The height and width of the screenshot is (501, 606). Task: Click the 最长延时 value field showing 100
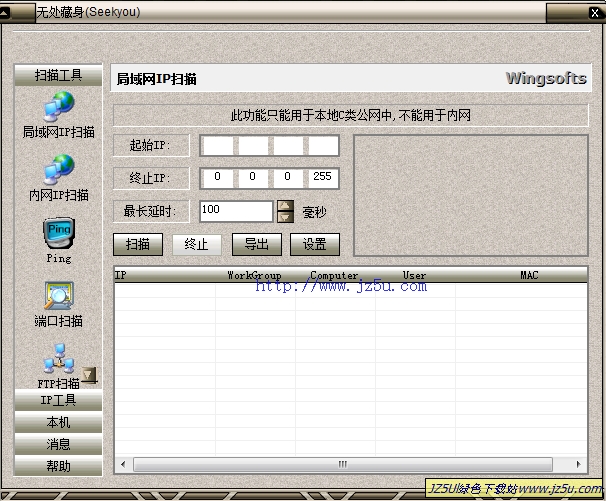click(236, 211)
